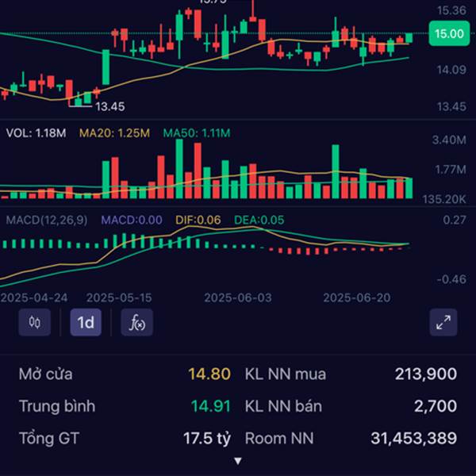Click the KL NN bán value 2,700

pyautogui.click(x=436, y=406)
